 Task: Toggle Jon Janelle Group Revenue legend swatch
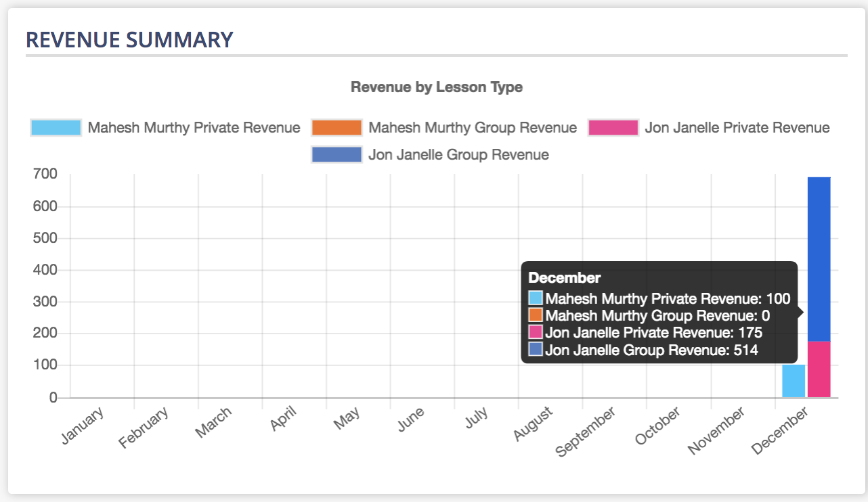(x=337, y=155)
